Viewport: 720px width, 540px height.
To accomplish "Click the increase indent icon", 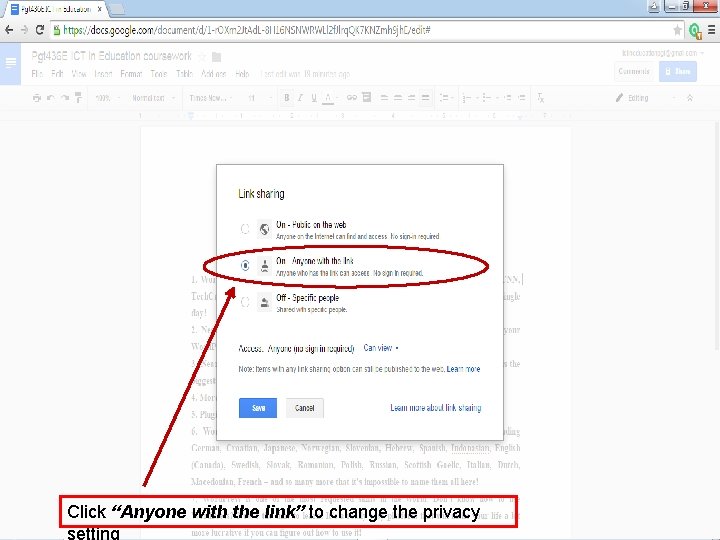I will [522, 98].
